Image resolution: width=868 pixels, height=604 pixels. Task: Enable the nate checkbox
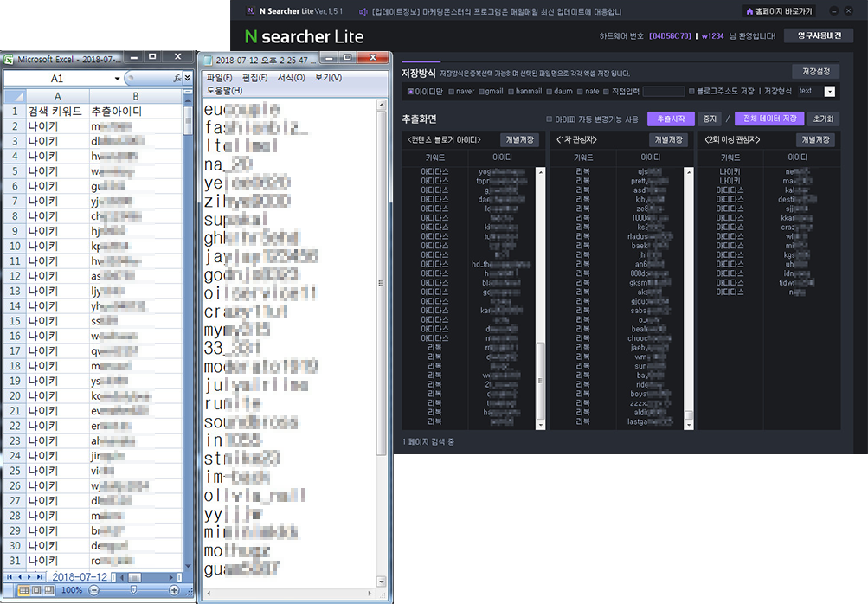click(580, 92)
